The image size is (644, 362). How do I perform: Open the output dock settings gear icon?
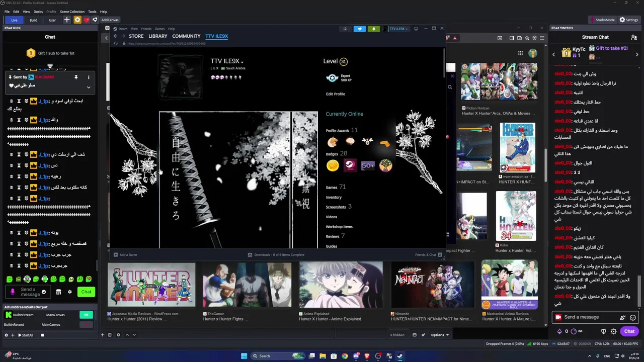coord(6,335)
